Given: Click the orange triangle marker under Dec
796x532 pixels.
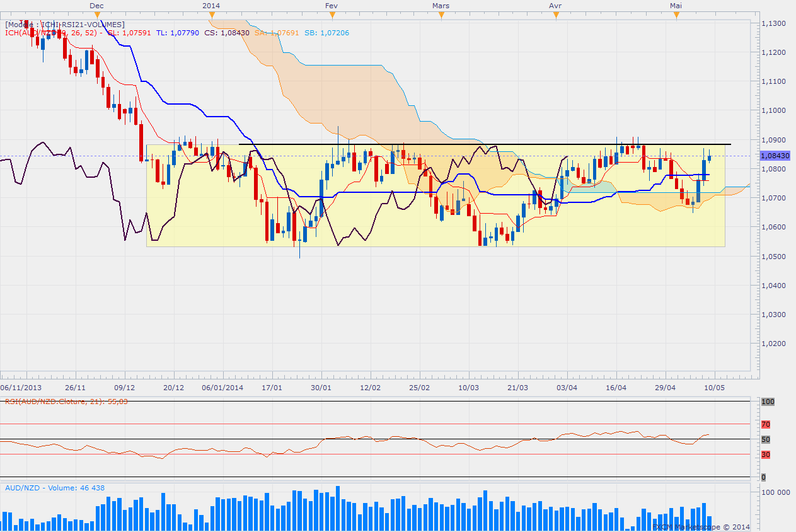Looking at the screenshot, I should click(96, 14).
